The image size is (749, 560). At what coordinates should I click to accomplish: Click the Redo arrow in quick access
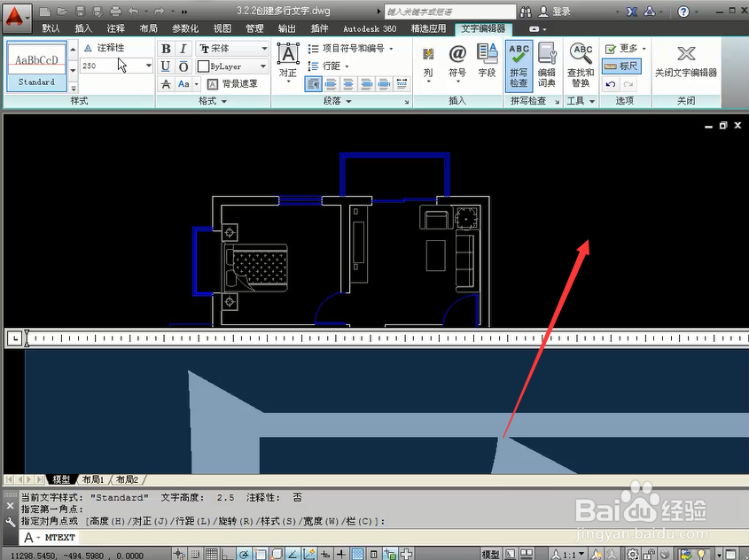pyautogui.click(x=159, y=11)
